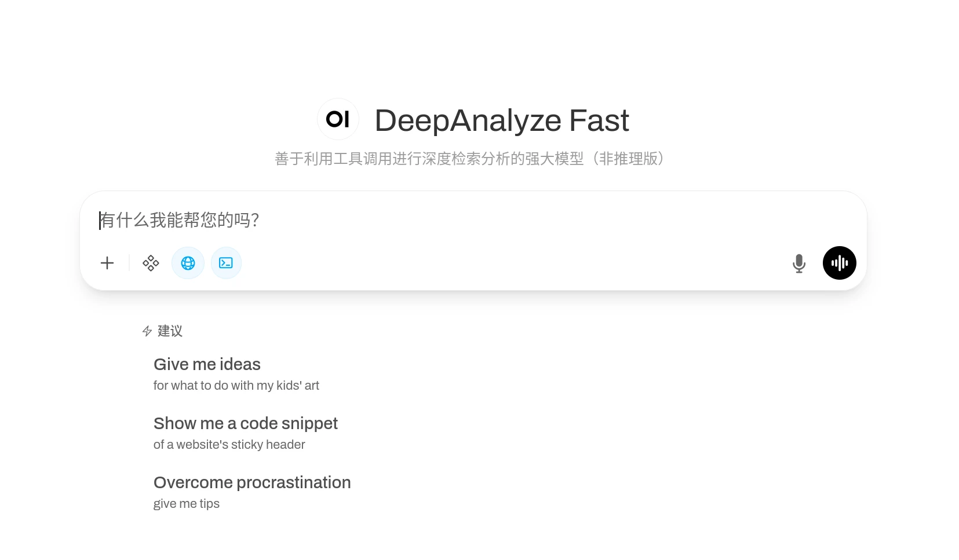Click the DeepAnalyze Fast model title

(501, 120)
